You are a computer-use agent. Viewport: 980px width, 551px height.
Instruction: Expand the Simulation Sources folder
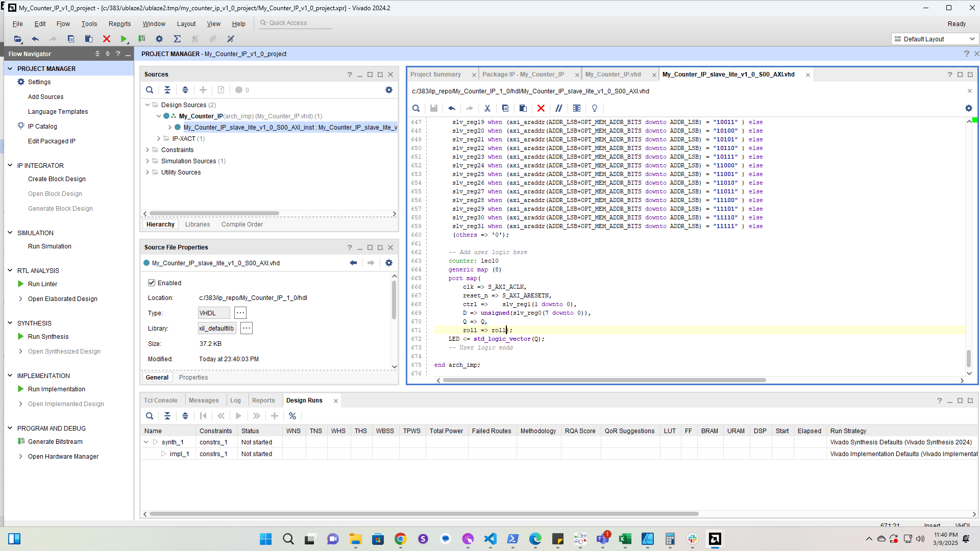(x=148, y=161)
